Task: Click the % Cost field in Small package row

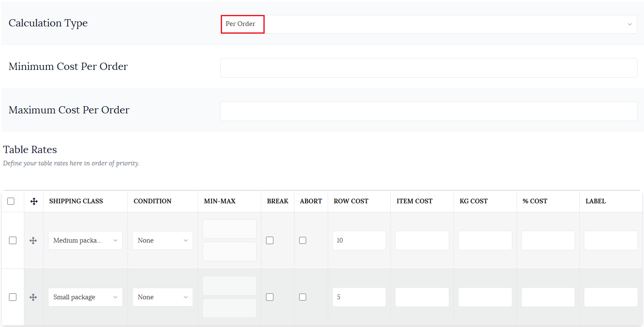Action: click(548, 297)
